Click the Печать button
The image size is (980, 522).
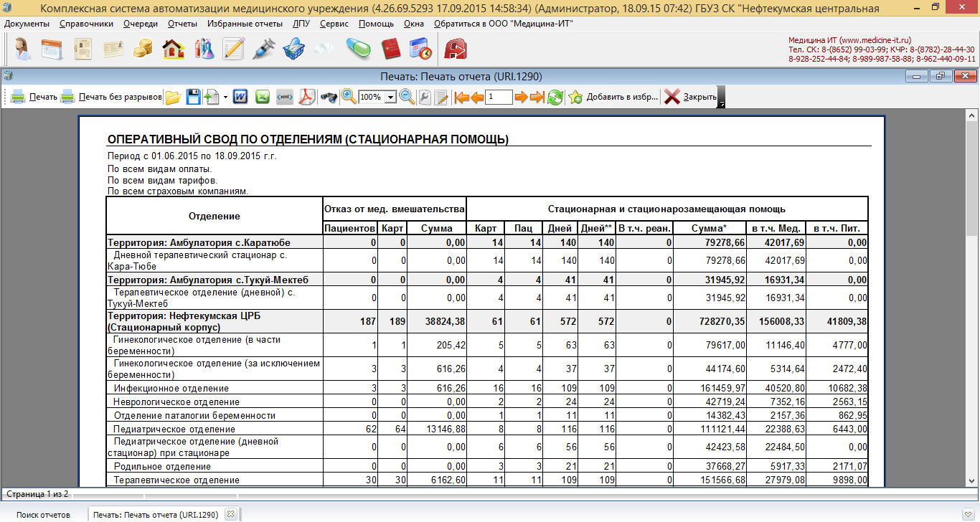coord(34,97)
